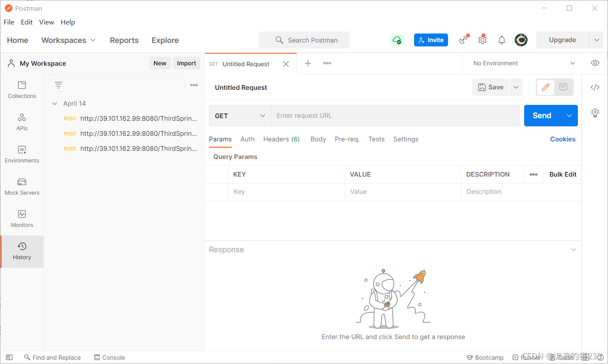Switch to the Headers (6) tab
The width and height of the screenshot is (608, 364).
point(282,139)
